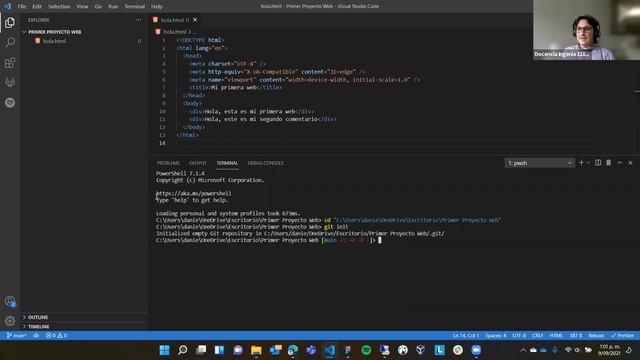This screenshot has width=640, height=360.
Task: Show hidden system tray icons
Action: [x=523, y=350]
